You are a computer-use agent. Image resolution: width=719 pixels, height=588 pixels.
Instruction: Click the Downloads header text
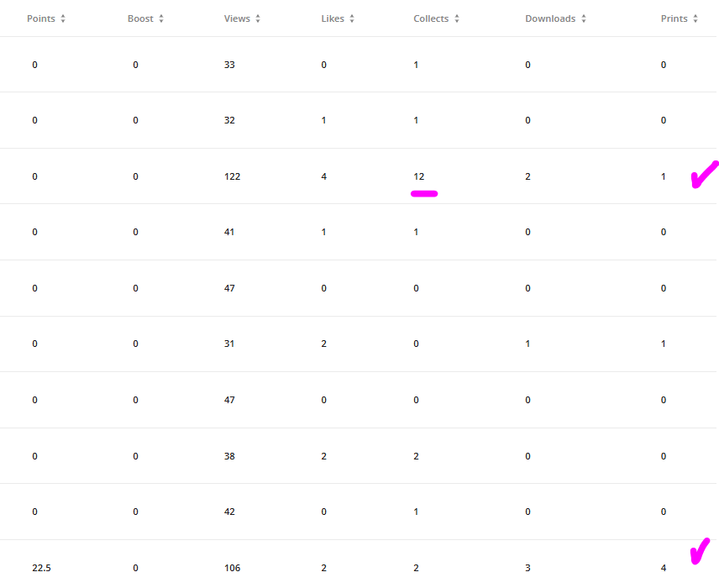(550, 18)
